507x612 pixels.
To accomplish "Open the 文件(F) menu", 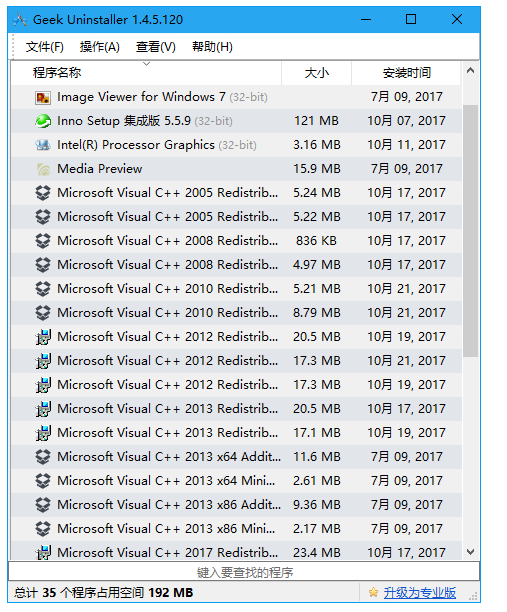I will [44, 47].
